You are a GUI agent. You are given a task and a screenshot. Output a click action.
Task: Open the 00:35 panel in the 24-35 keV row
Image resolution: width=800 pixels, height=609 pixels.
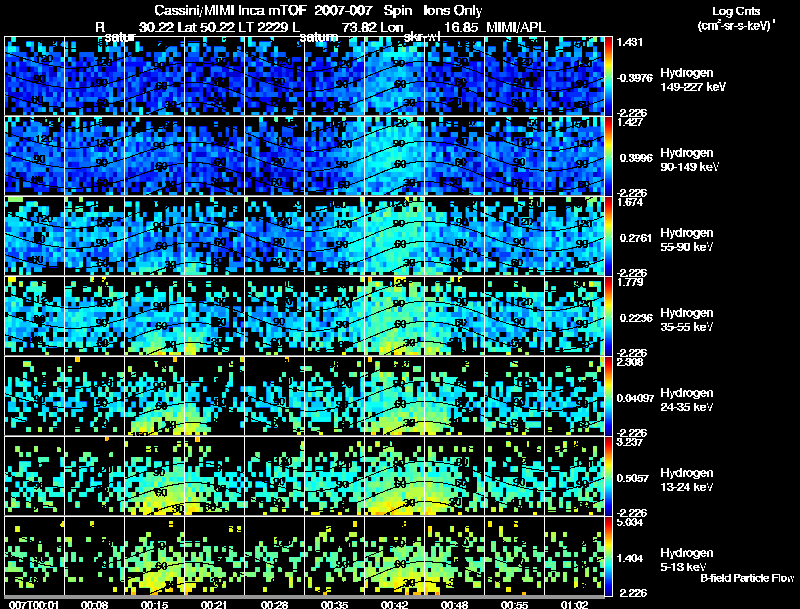[x=334, y=396]
